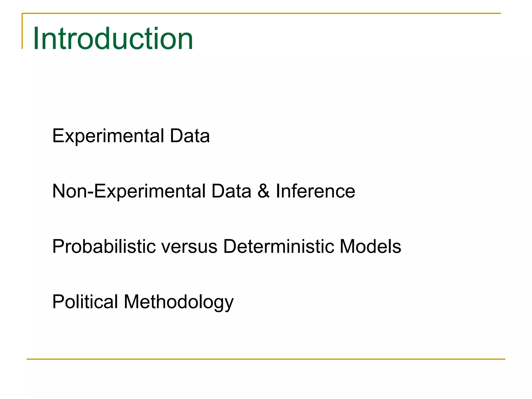Select the "Non-Experimental Data & Inference" text line
Image resolution: width=532 pixels, height=399 pixels.
(x=203, y=191)
